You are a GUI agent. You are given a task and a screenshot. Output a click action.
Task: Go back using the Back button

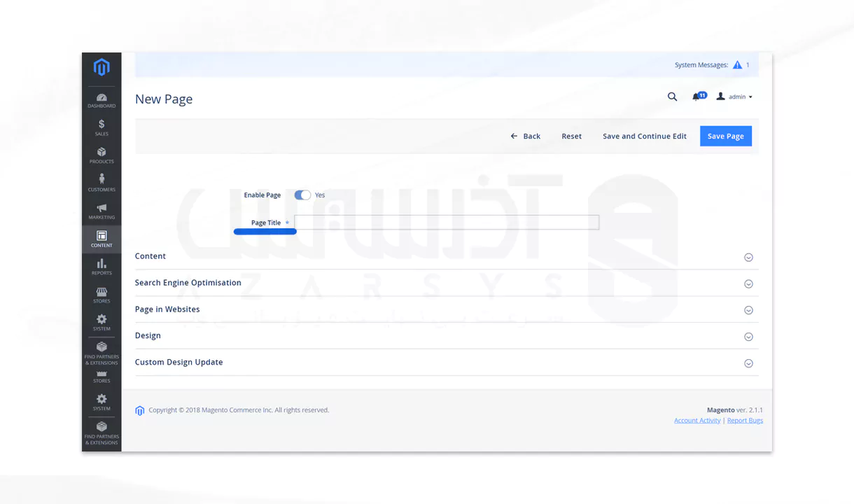[x=526, y=136]
